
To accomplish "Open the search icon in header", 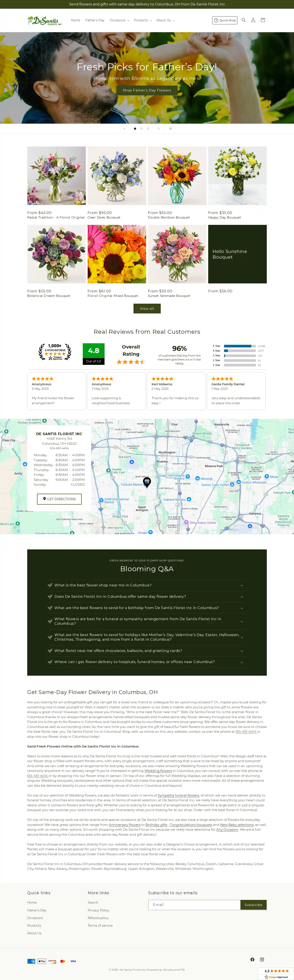I will pos(243,20).
